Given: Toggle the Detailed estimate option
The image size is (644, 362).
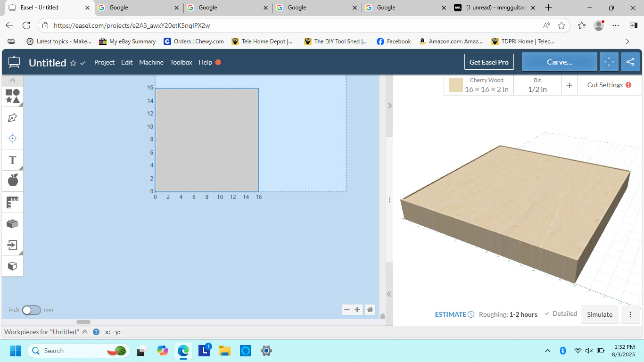Looking at the screenshot, I should [x=561, y=314].
